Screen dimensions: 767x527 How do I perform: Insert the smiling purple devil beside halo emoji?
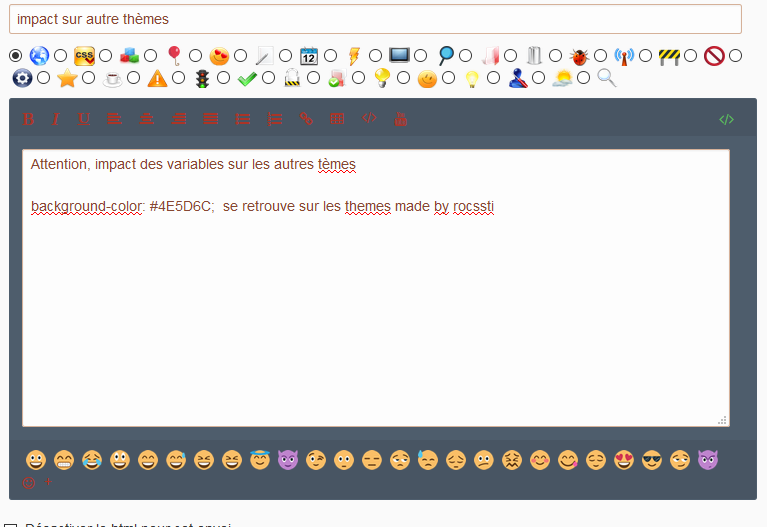[x=288, y=460]
